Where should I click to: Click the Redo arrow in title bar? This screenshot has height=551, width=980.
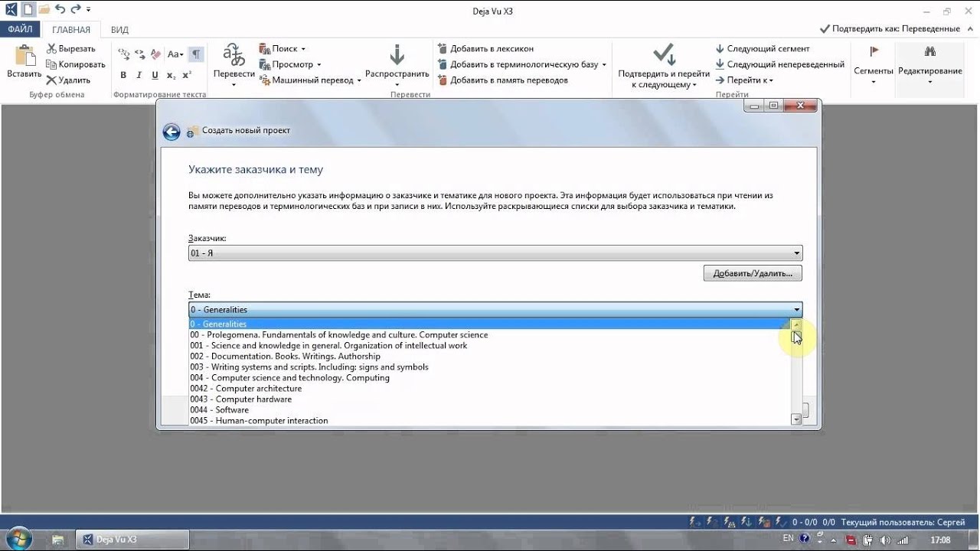coord(75,9)
